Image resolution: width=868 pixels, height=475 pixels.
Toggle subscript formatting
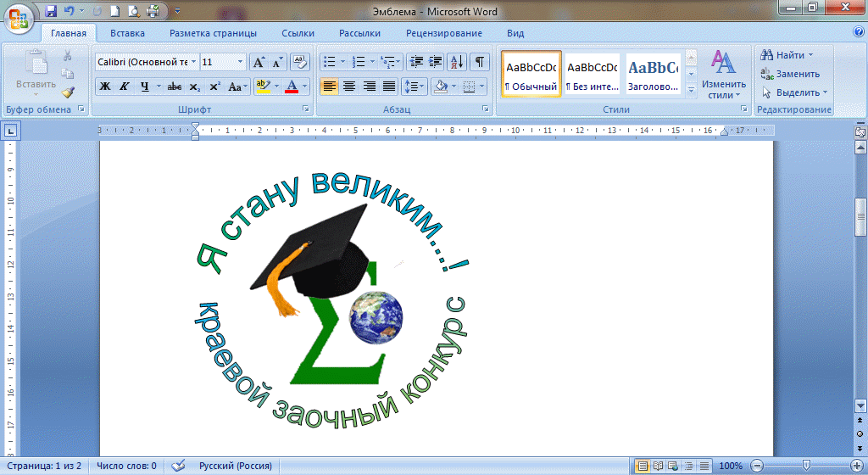tap(194, 87)
